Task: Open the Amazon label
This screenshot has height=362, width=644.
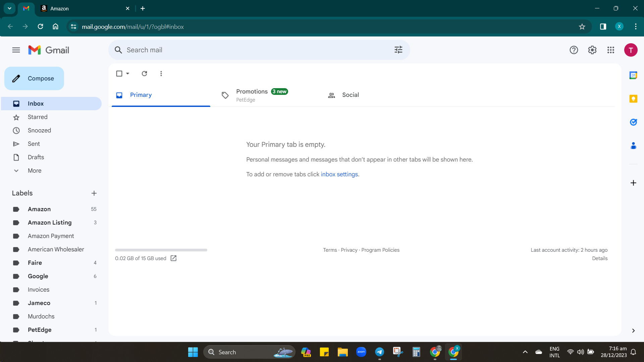Action: 51,209
